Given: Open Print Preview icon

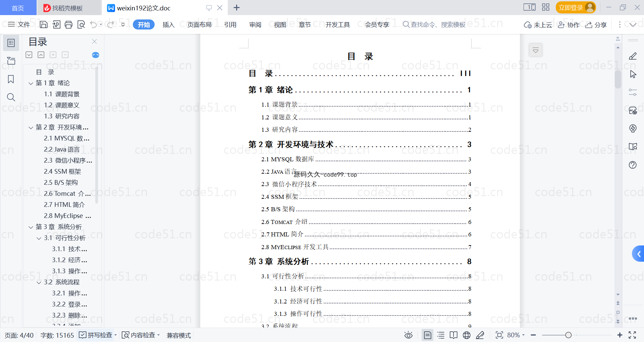Looking at the screenshot, I should click(81, 24).
